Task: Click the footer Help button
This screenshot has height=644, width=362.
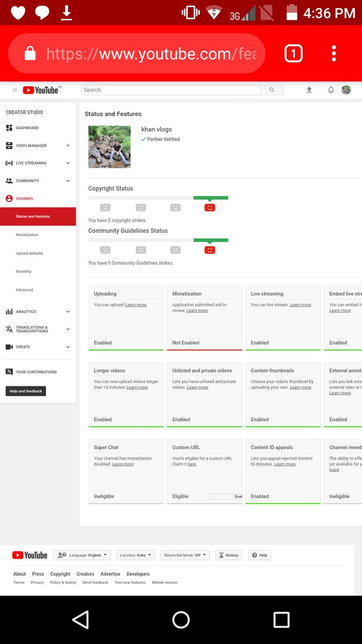Action: coord(260,555)
